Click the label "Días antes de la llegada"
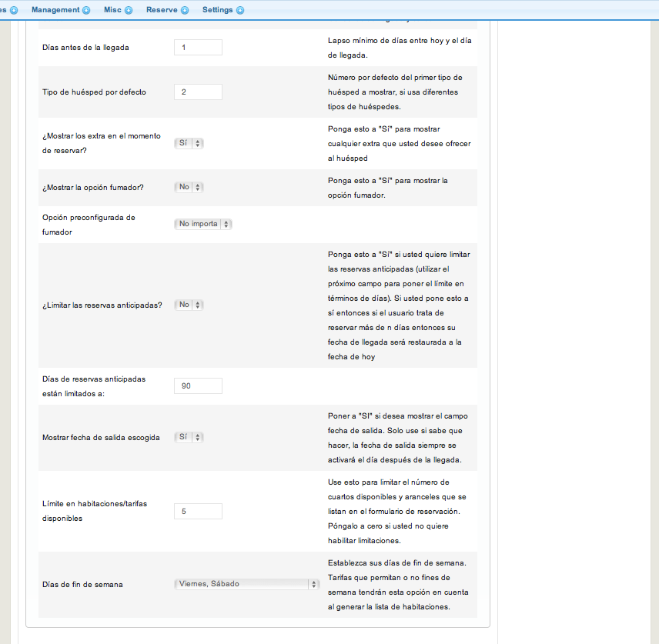The width and height of the screenshot is (659, 644). pyautogui.click(x=85, y=48)
